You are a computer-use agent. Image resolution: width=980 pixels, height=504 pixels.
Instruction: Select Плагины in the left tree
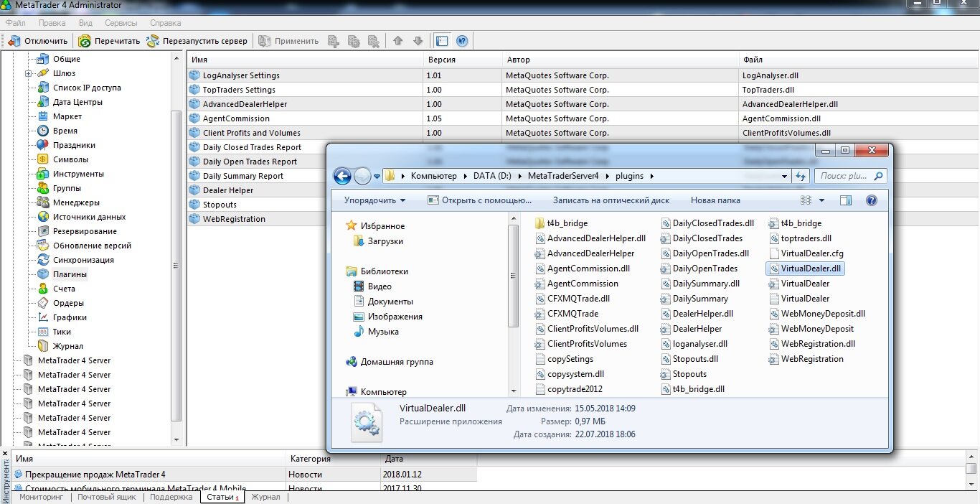[x=70, y=274]
